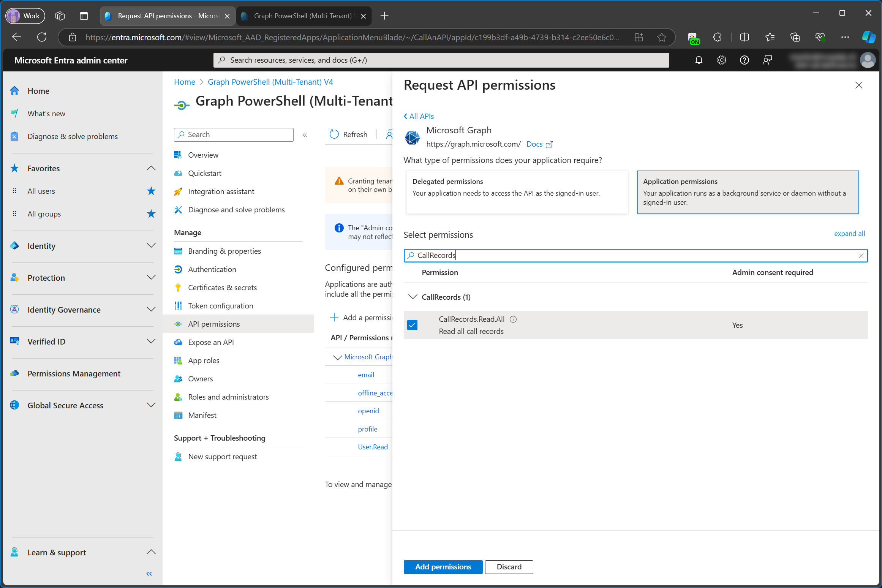Open Branding & properties menu item
Screen dimensions: 882x588
click(224, 251)
